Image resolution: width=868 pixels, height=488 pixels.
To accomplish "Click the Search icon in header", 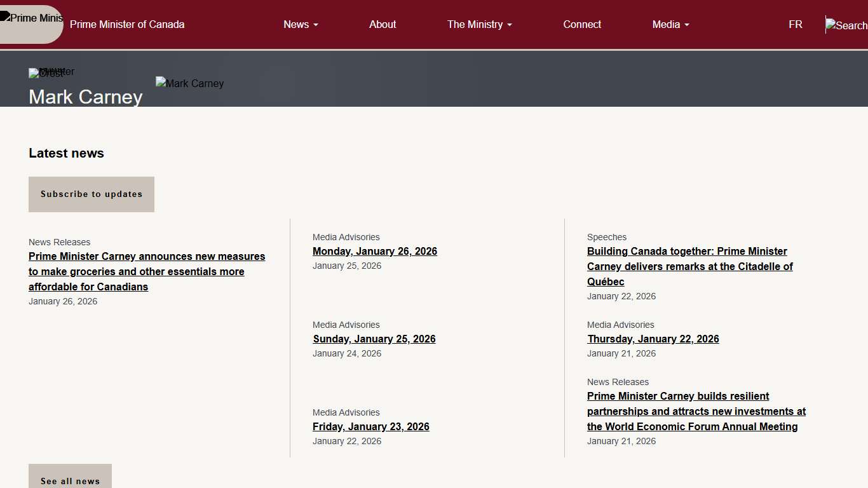I will (846, 25).
